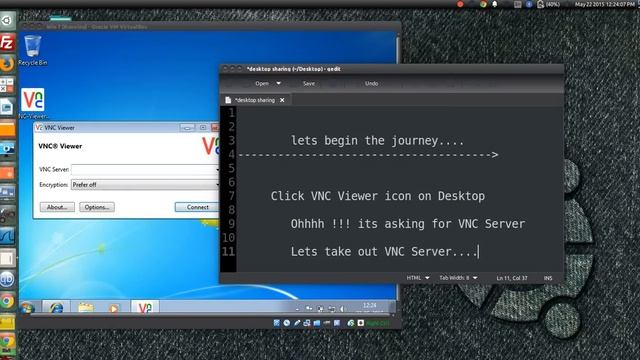This screenshot has width=640, height=360.
Task: Click Undo in the gedit toolbar
Action: (371, 83)
